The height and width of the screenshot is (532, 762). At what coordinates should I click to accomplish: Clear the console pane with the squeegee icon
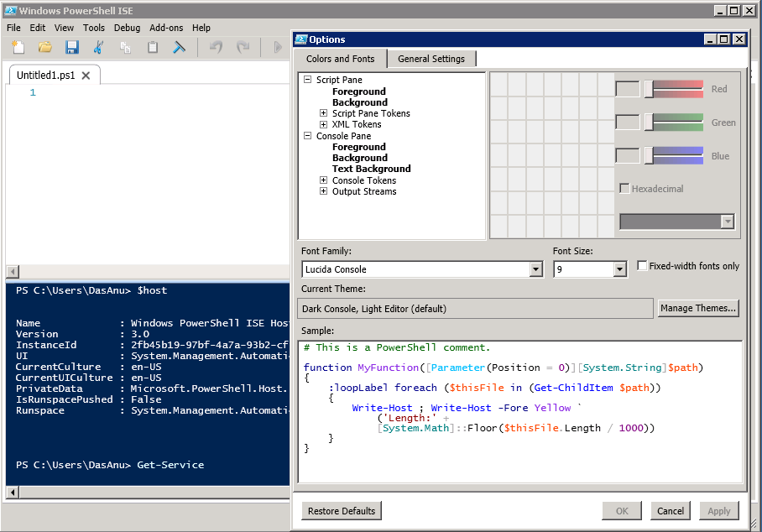(x=179, y=47)
